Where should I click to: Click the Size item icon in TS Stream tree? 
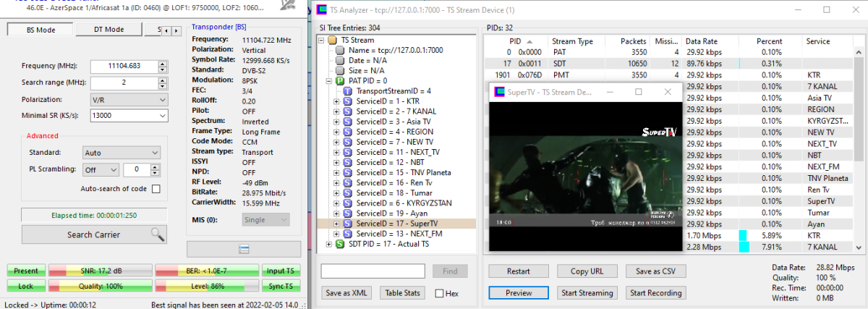point(339,71)
